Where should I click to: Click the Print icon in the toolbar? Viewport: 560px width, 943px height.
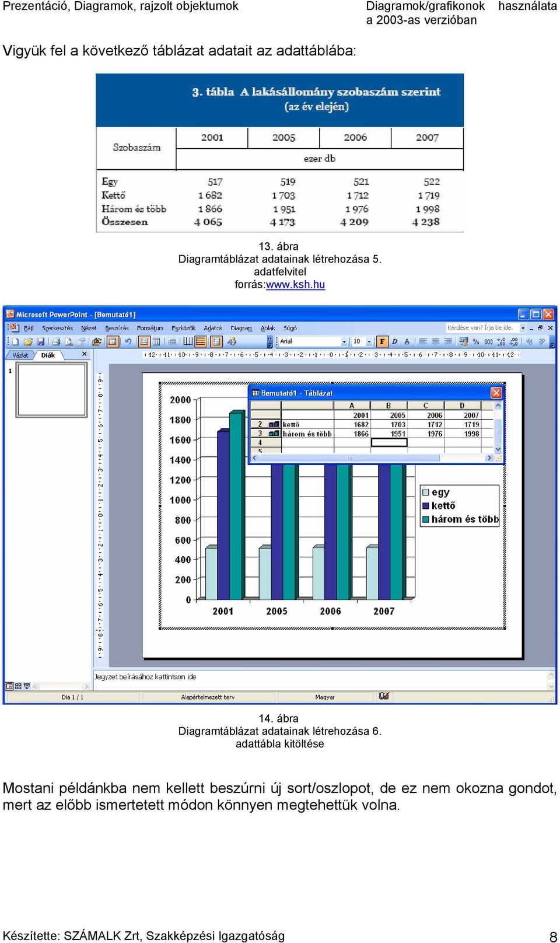[x=56, y=342]
